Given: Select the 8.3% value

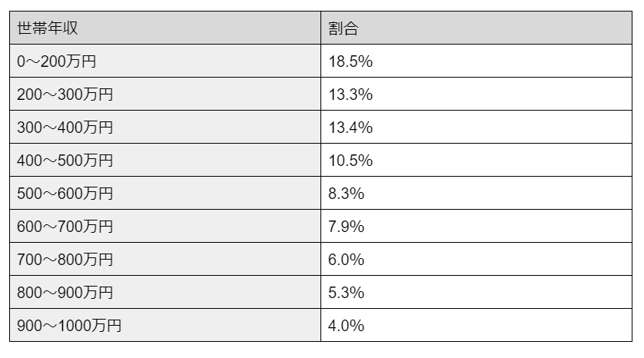Looking at the screenshot, I should (346, 194).
